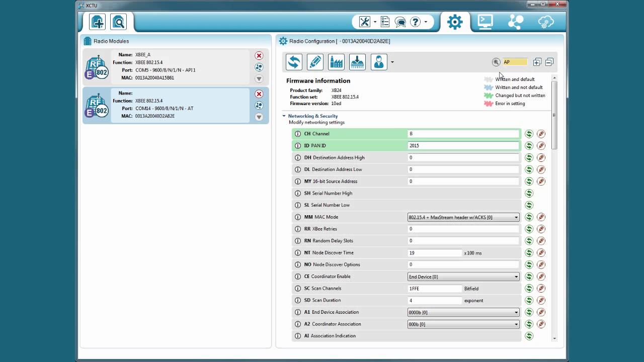This screenshot has width=644, height=362.
Task: Click the Read radio settings icon
Action: coord(294,62)
